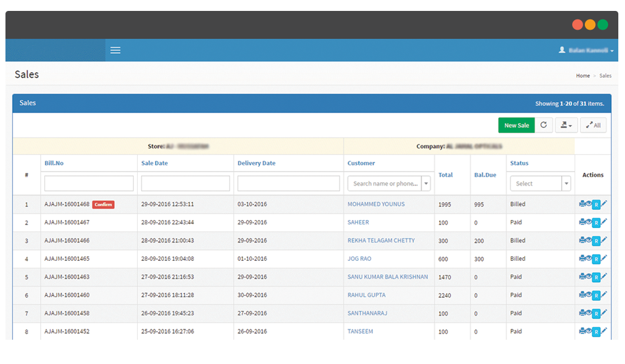The height and width of the screenshot is (364, 625).
Task: Click the pencil edit icon for SAHEER
Action: click(604, 222)
